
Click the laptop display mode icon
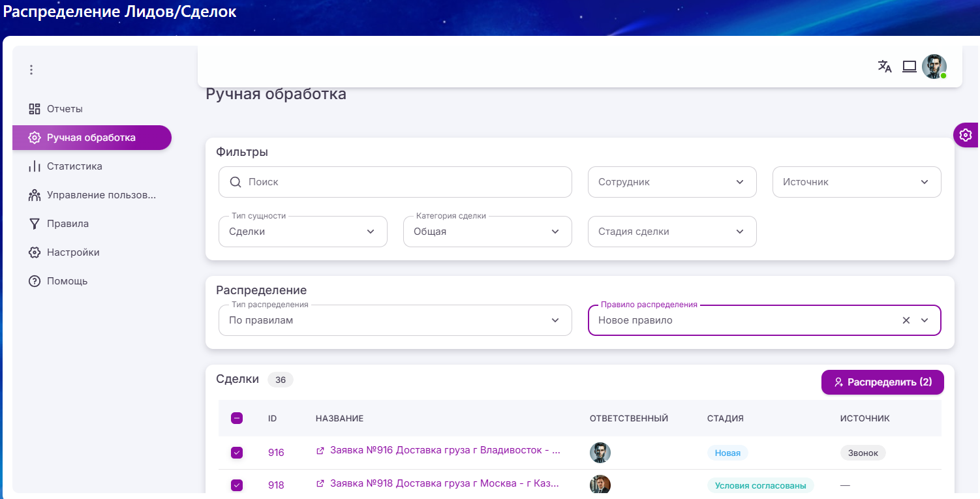pos(910,67)
